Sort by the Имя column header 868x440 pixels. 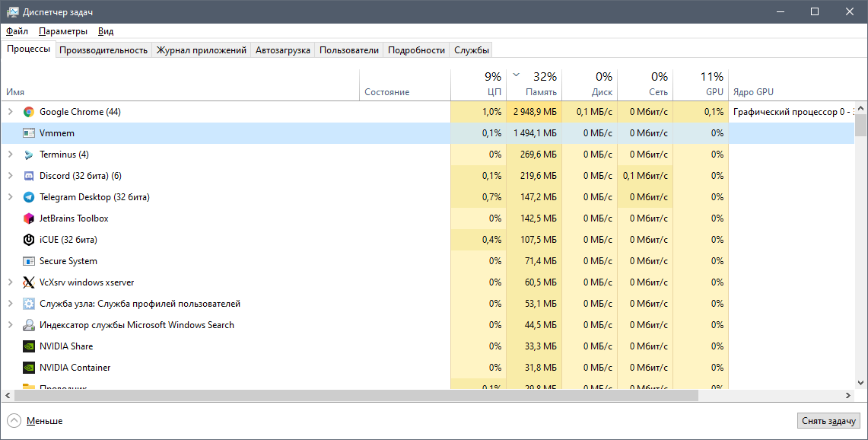(x=180, y=85)
